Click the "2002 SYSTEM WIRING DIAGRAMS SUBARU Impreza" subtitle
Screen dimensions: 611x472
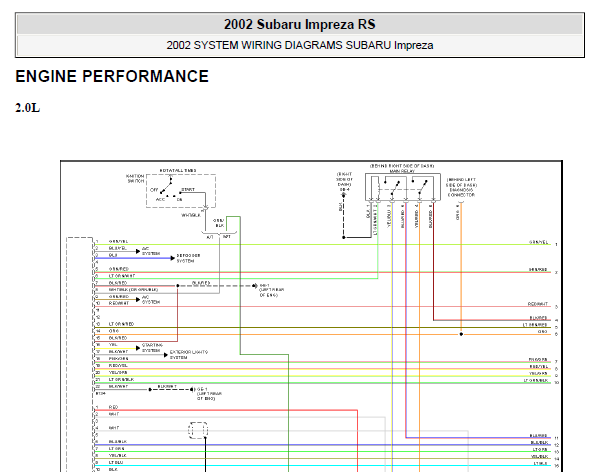[300, 45]
